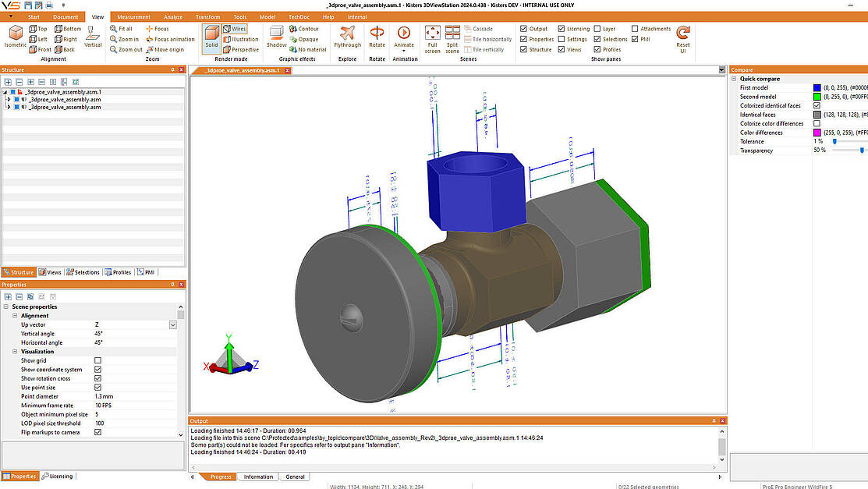Toggle Colorized identical faces checkbox
868x489 pixels.
click(x=817, y=106)
